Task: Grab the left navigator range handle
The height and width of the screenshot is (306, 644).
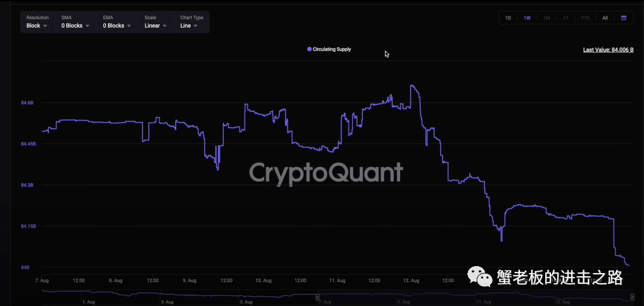Action: 318,296
